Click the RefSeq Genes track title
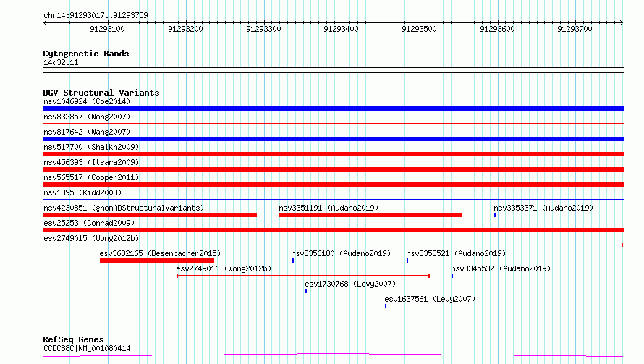 [x=73, y=340]
